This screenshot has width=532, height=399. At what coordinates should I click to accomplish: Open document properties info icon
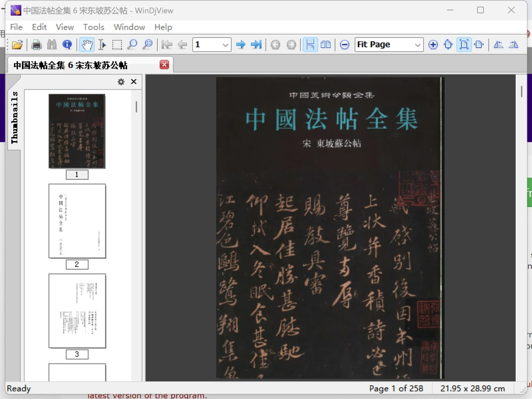pos(67,45)
